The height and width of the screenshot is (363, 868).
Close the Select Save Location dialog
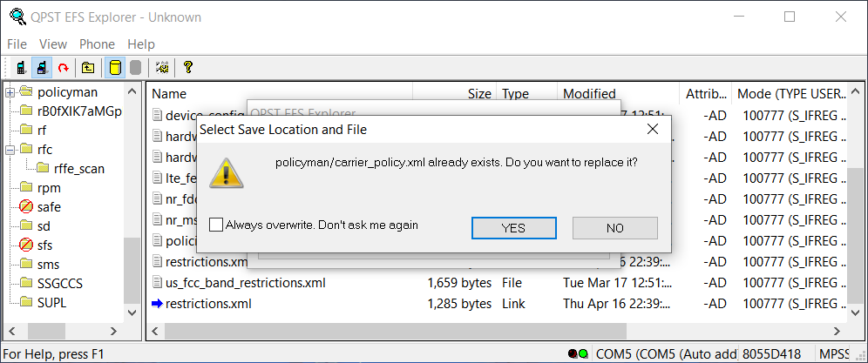[653, 130]
